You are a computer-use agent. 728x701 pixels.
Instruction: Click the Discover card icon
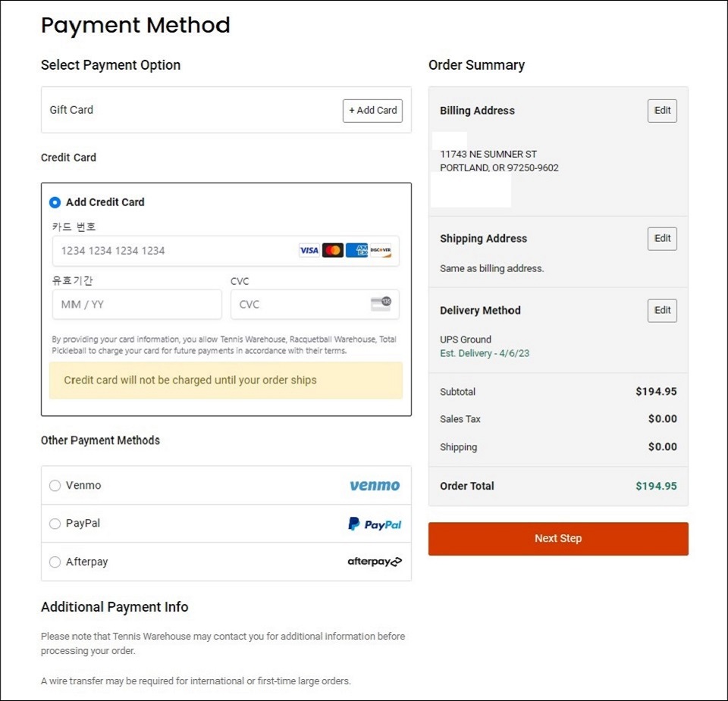pos(381,251)
